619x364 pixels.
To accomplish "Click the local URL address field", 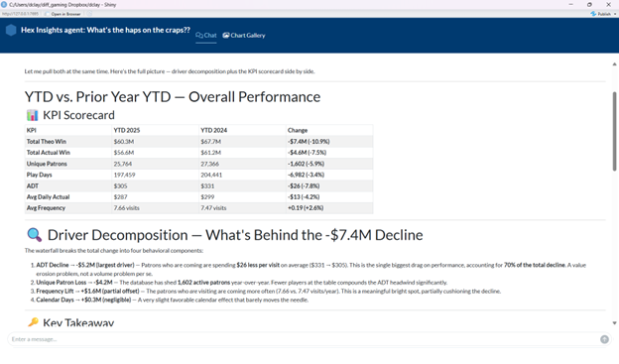I will 21,14.
